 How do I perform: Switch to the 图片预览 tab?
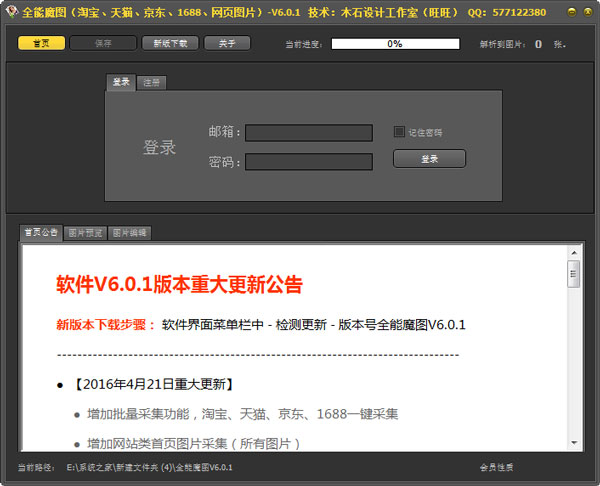[x=85, y=233]
